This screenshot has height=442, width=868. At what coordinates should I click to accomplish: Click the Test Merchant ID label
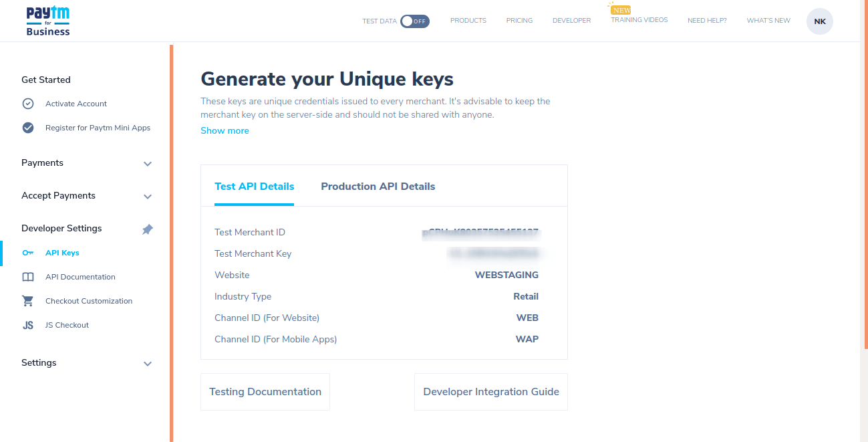pyautogui.click(x=250, y=232)
